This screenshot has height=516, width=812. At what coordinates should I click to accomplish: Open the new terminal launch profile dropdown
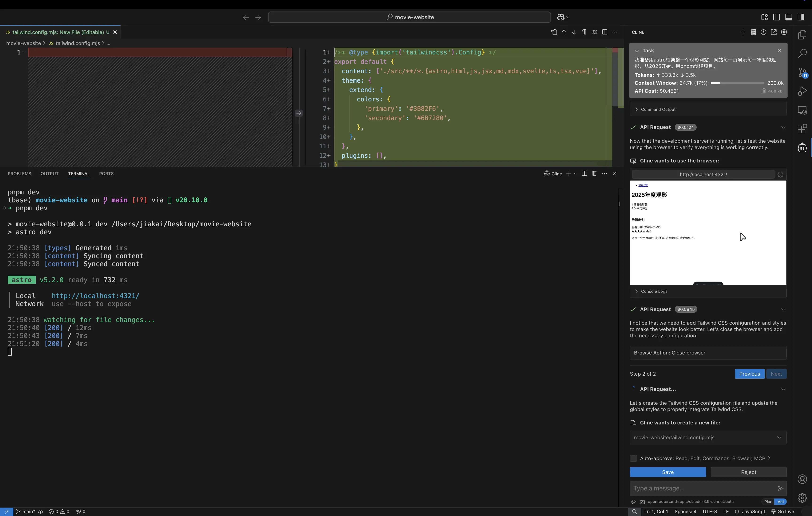click(x=575, y=173)
